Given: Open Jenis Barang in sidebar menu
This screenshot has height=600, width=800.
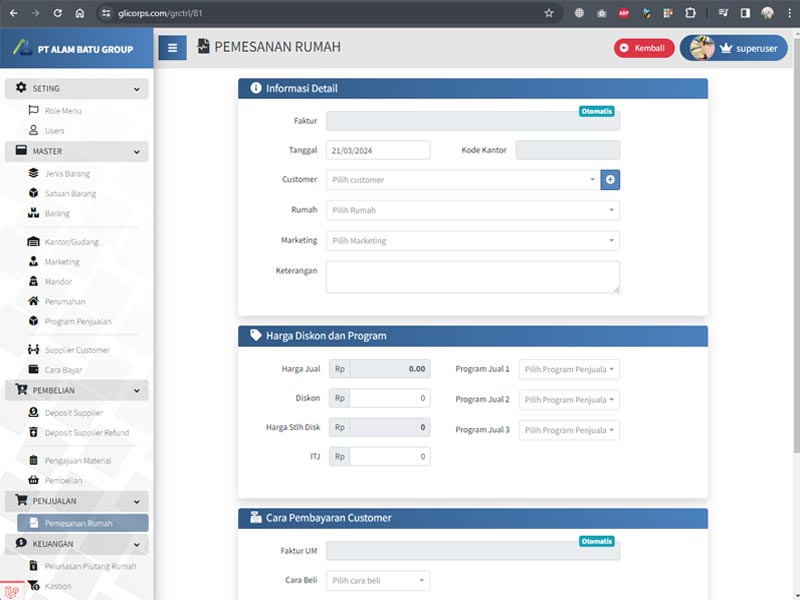Looking at the screenshot, I should [x=67, y=173].
